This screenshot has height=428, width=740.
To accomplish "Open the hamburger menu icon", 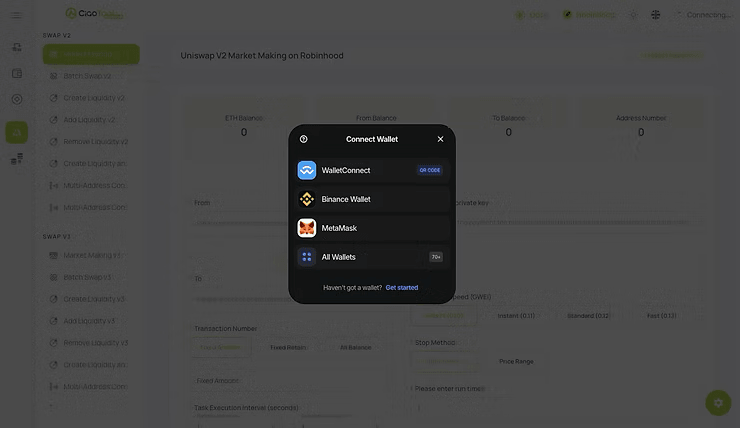I will point(16,15).
